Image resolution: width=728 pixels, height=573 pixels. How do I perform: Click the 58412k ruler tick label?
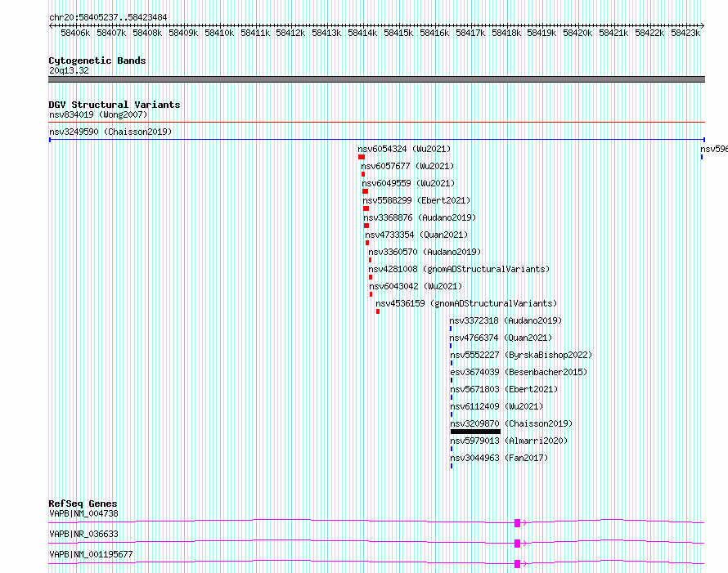point(290,33)
